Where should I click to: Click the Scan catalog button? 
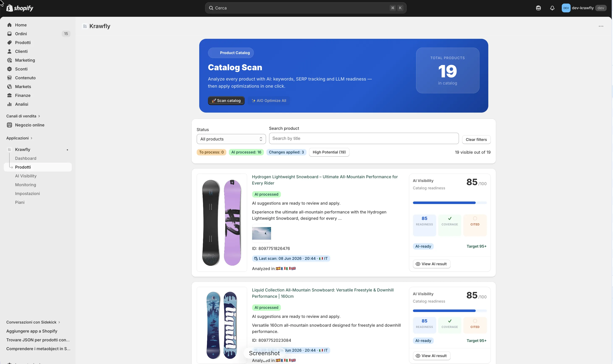(x=226, y=101)
